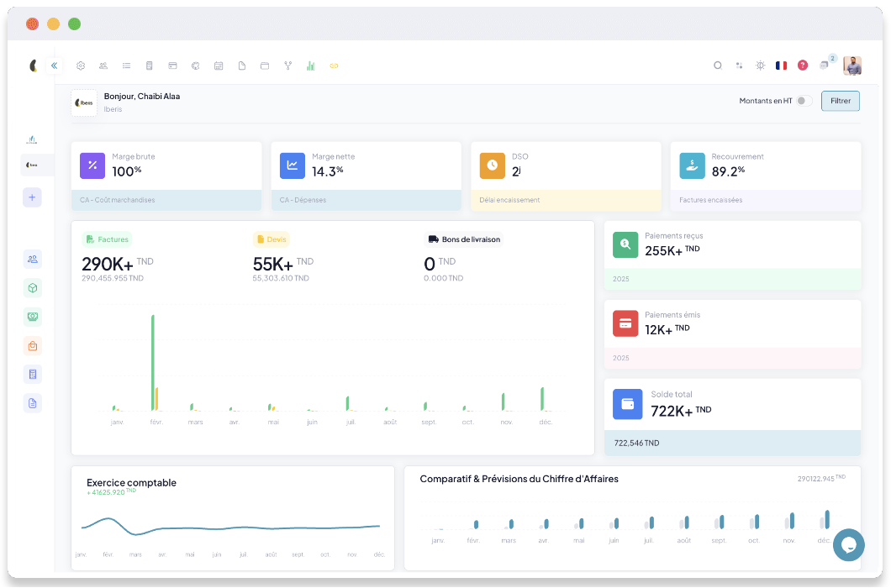Open the green box products sidebar icon
The image size is (891, 588).
33,288
